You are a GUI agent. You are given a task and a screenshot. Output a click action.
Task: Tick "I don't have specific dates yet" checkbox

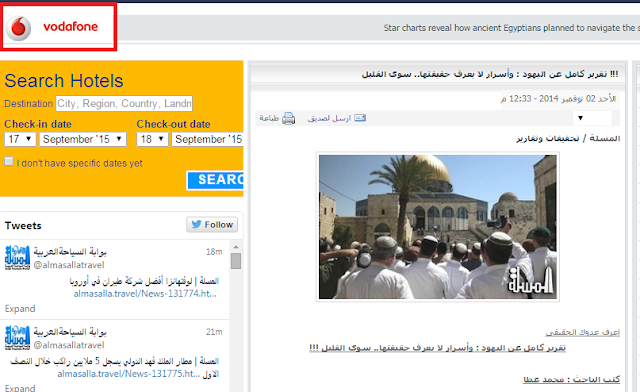9,161
